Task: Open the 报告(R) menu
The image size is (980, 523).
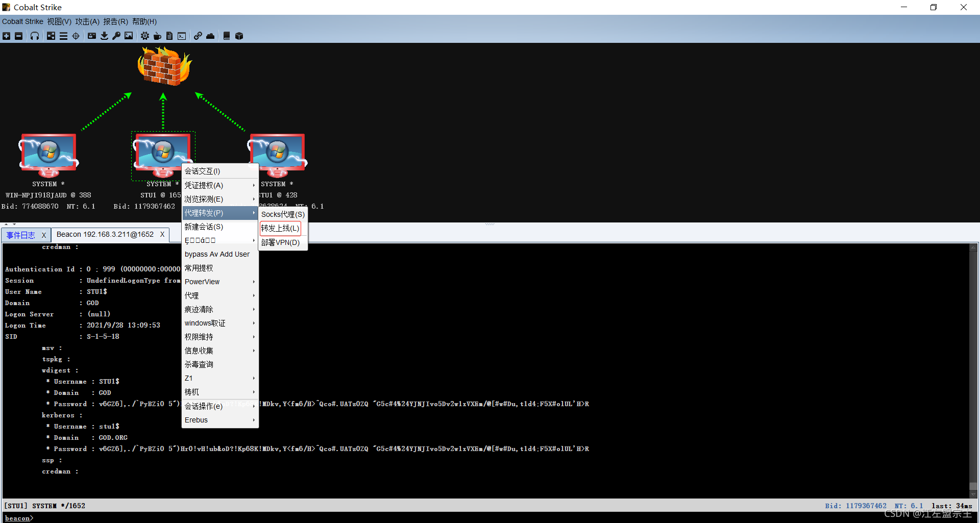Action: coord(115,21)
